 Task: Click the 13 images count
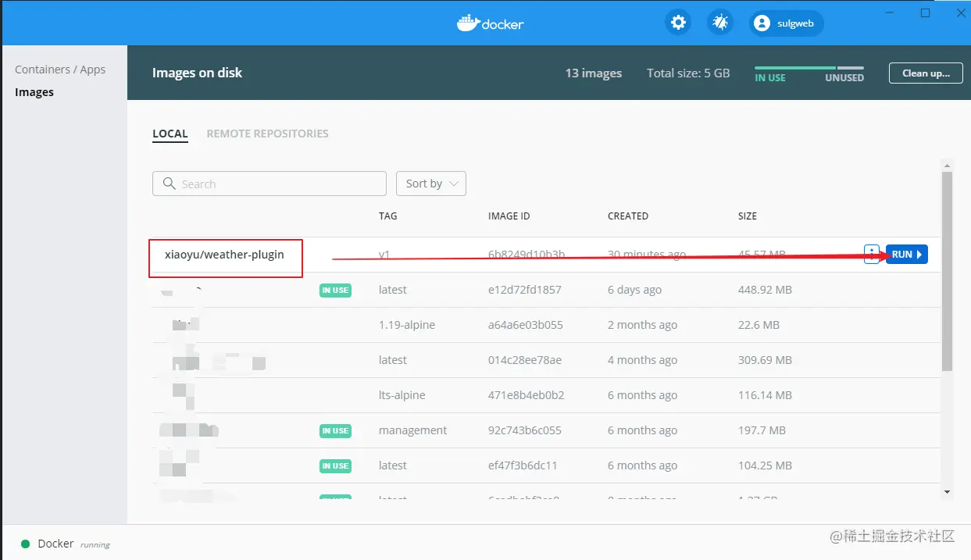click(x=594, y=73)
